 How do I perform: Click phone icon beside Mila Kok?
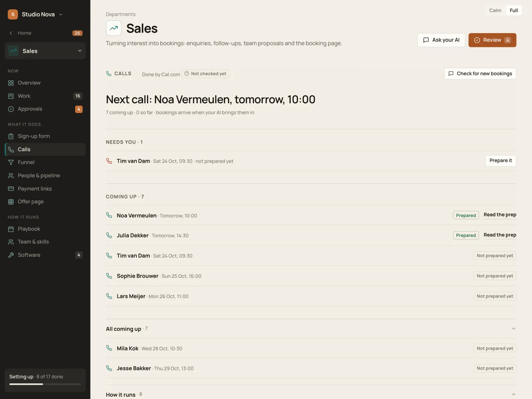click(109, 348)
